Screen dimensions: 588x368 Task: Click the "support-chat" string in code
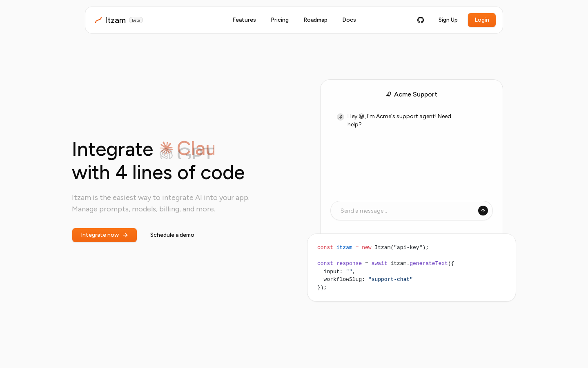point(390,280)
